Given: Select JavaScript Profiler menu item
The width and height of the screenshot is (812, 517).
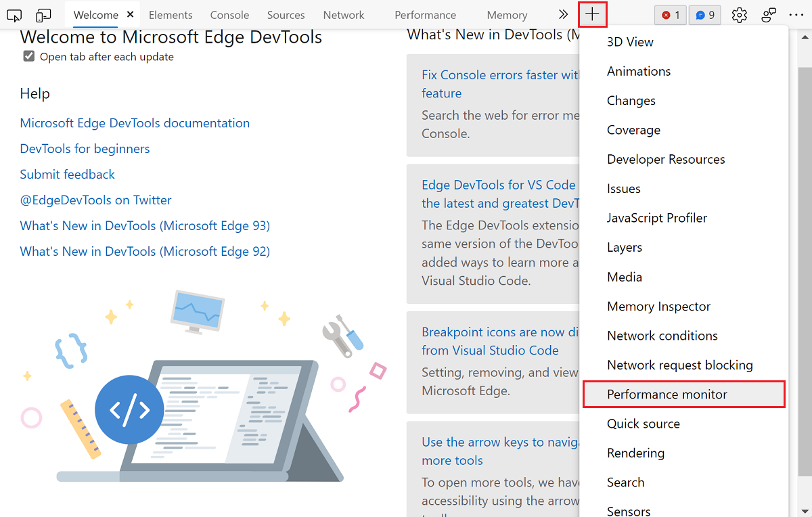Looking at the screenshot, I should coord(684,218).
